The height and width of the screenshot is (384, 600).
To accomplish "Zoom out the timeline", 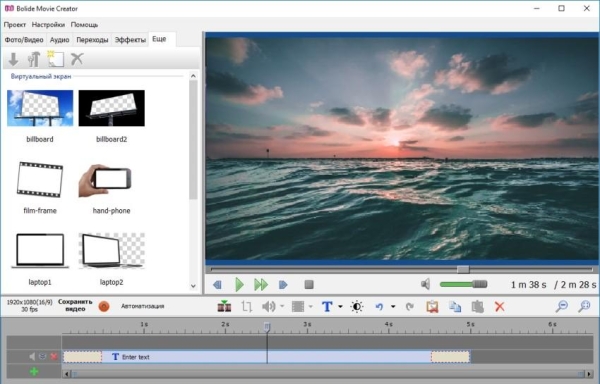I will [x=561, y=306].
